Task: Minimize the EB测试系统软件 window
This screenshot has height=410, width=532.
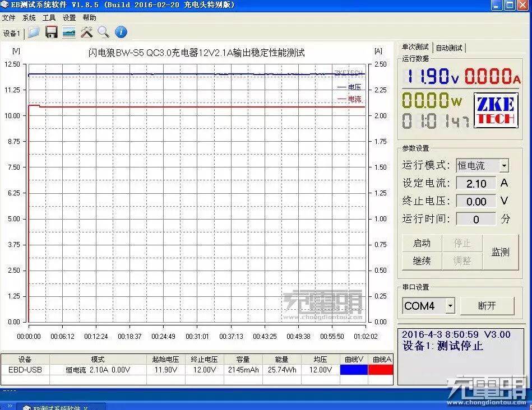Action: tap(497, 5)
